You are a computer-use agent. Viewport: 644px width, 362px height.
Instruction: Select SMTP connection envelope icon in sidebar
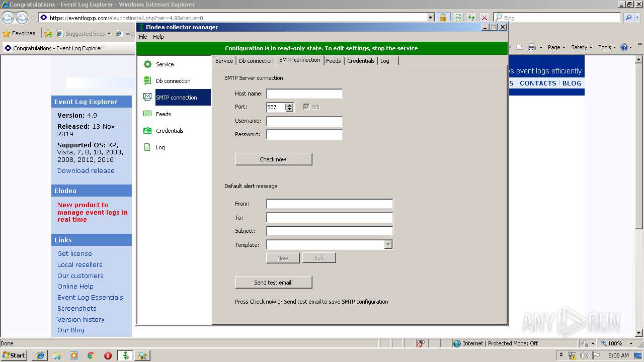pyautogui.click(x=147, y=97)
